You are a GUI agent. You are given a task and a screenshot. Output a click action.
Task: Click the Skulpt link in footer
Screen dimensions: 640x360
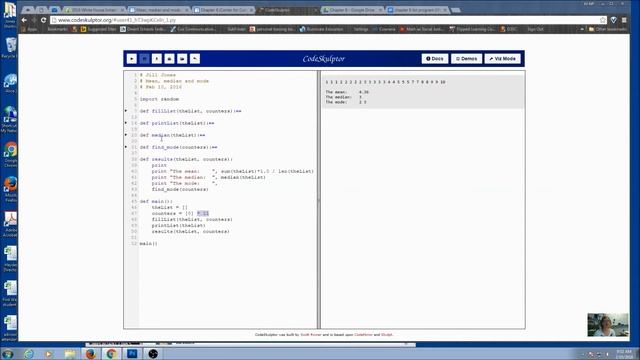(x=387, y=335)
